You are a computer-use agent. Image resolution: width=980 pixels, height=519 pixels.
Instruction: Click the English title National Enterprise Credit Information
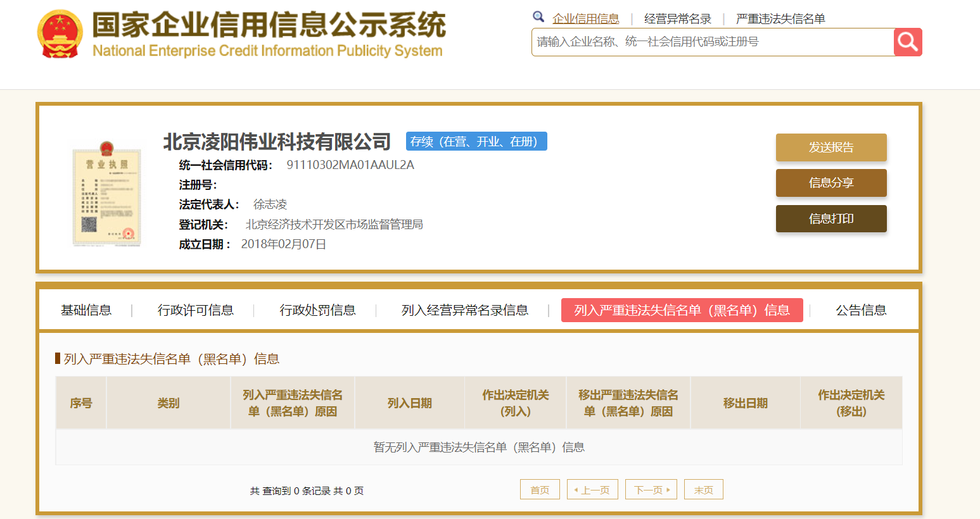tap(267, 51)
